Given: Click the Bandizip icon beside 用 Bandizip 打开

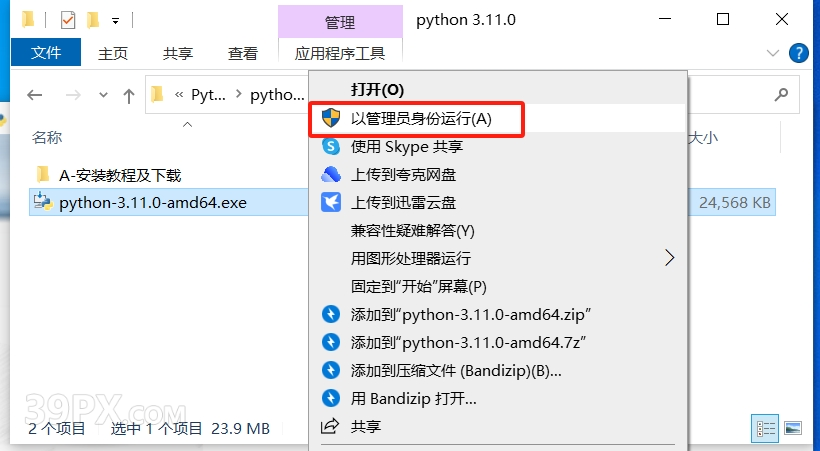Looking at the screenshot, I should pos(331,399).
